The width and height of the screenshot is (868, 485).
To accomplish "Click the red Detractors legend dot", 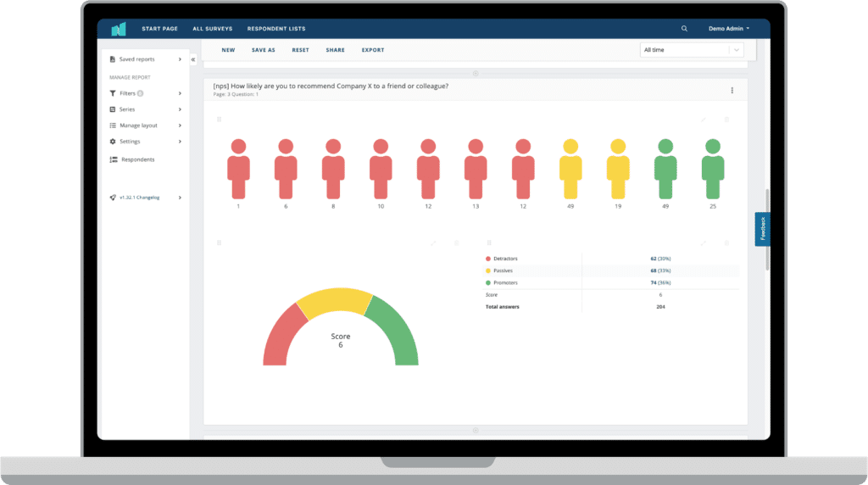I will (488, 258).
